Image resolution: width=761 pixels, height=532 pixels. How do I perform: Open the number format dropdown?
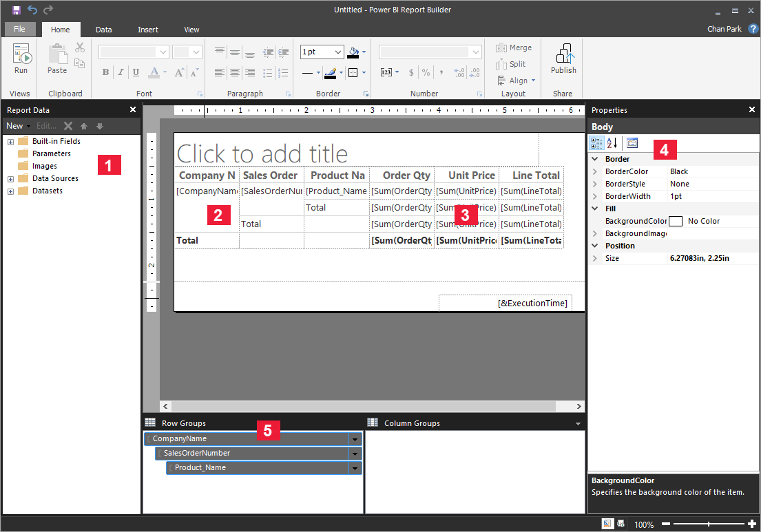(x=476, y=52)
